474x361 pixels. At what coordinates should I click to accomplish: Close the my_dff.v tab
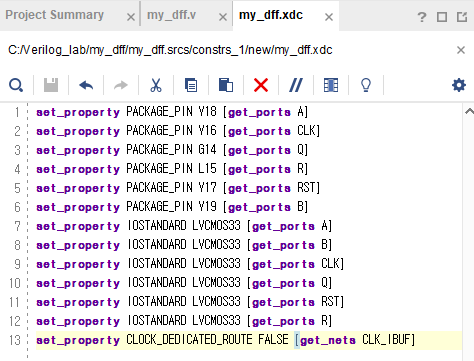click(x=223, y=17)
